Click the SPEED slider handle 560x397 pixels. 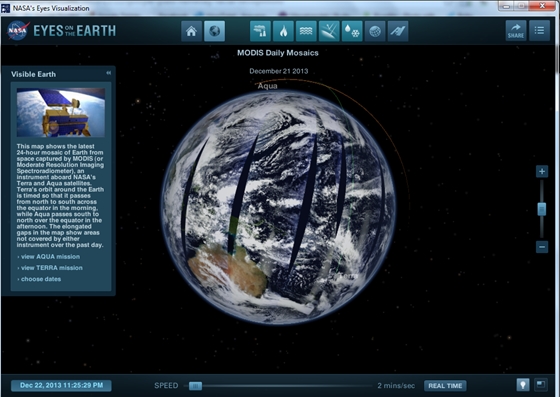[x=195, y=386]
